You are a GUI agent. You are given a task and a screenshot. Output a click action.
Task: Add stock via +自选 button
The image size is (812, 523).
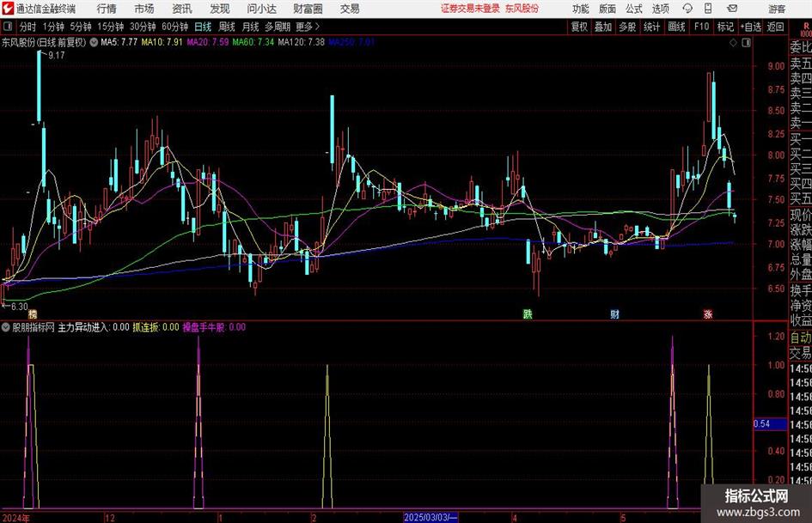tap(750, 27)
